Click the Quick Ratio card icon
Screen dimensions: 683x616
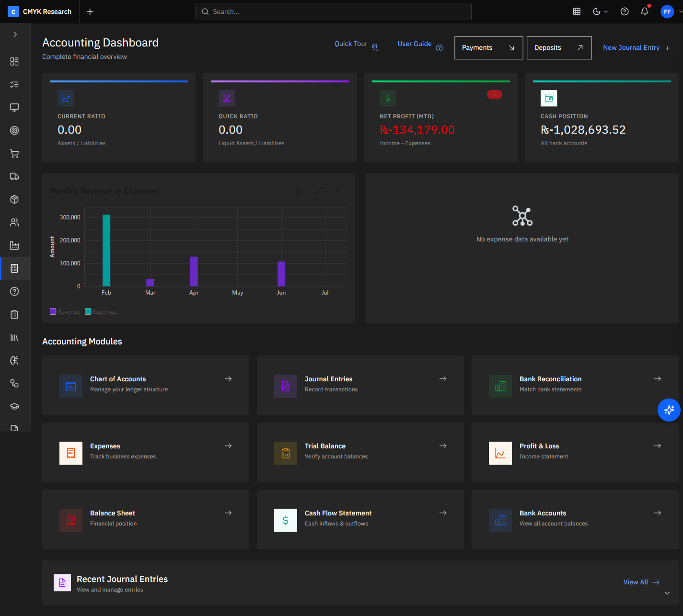pos(227,98)
